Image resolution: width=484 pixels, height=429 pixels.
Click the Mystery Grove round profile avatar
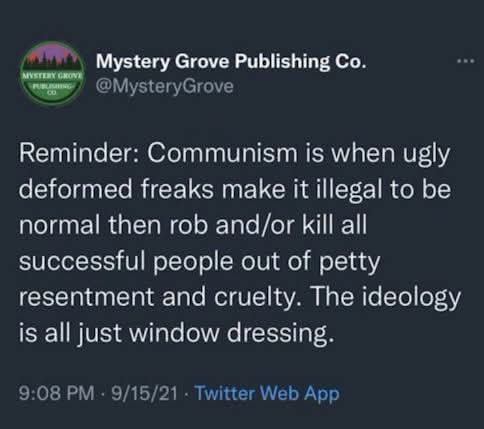[52, 74]
